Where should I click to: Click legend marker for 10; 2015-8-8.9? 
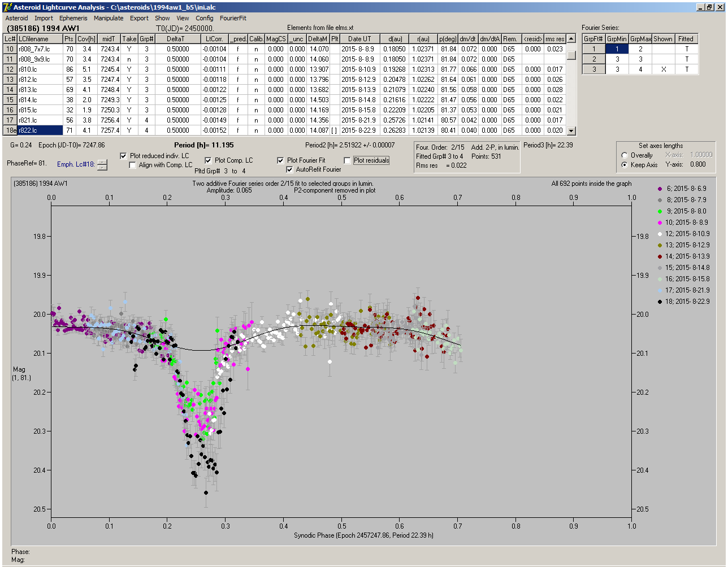tap(660, 223)
